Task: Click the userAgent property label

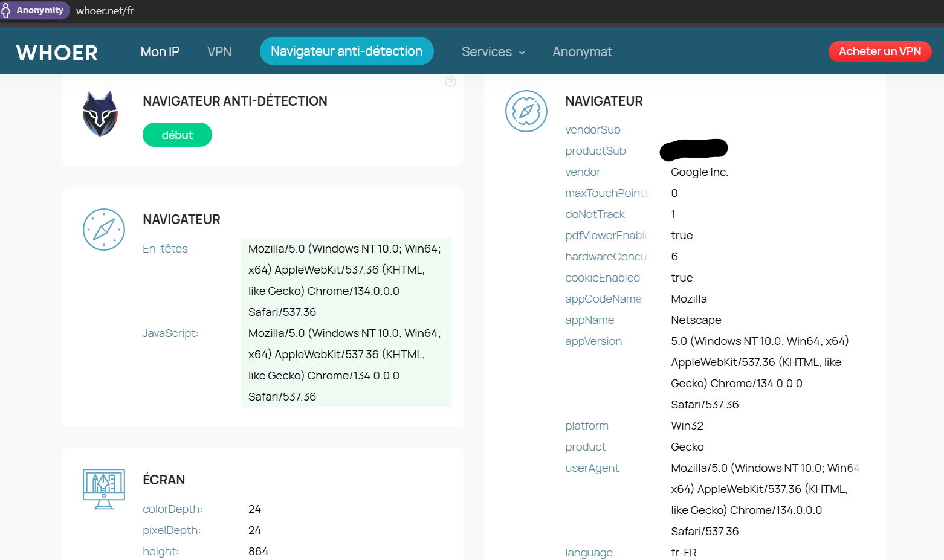Action: [x=592, y=468]
